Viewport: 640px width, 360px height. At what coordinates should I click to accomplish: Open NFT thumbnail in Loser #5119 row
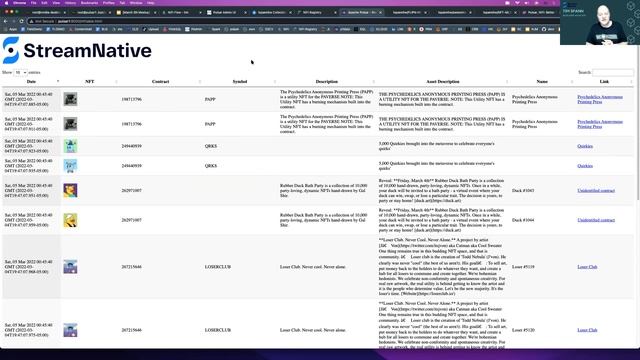(70, 267)
